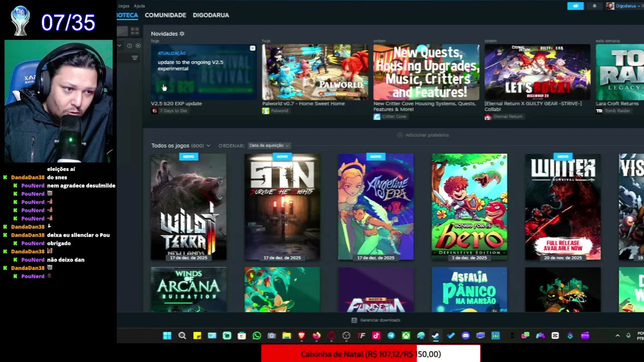
Task: Open the notifications bell in the Steam header
Action: (594, 6)
